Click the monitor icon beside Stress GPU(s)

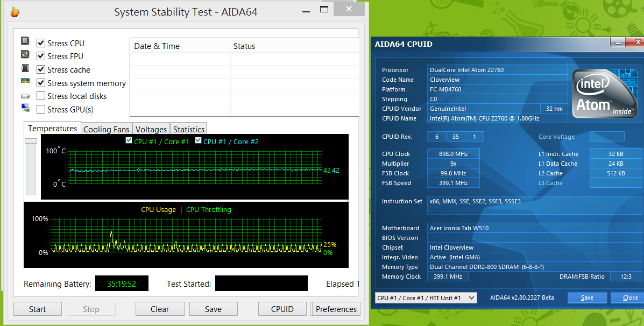pyautogui.click(x=25, y=108)
